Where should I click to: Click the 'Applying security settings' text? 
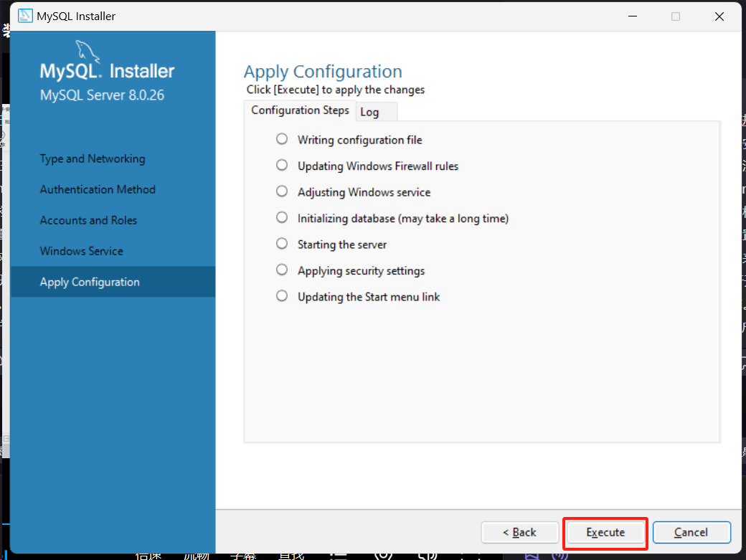click(x=361, y=271)
